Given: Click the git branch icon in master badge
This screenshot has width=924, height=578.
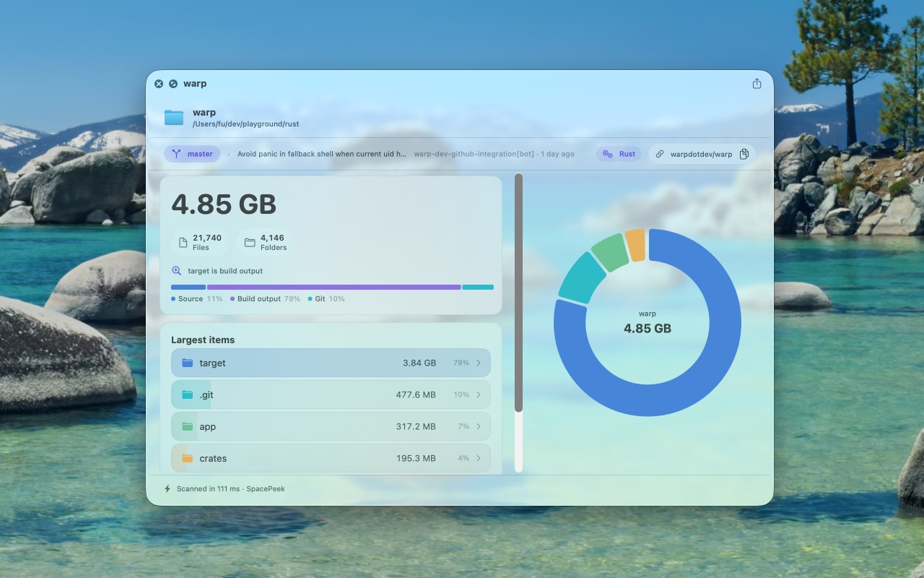Looking at the screenshot, I should point(176,154).
